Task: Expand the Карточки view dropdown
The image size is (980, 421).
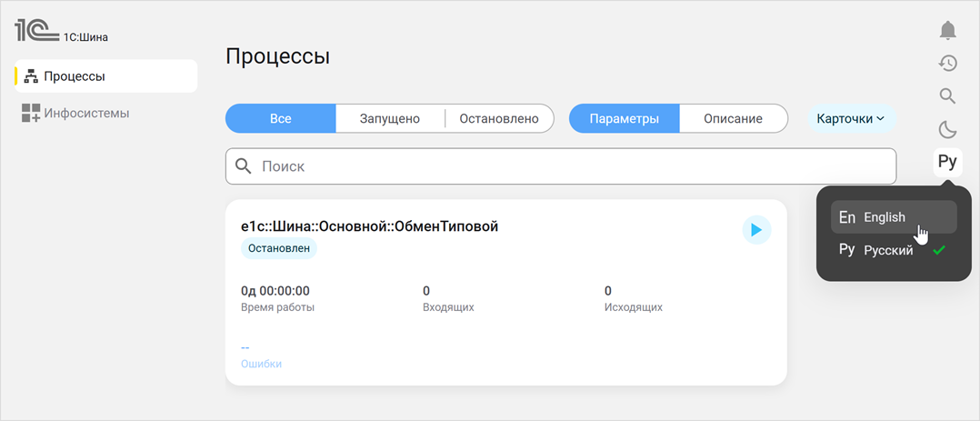Action: (851, 119)
